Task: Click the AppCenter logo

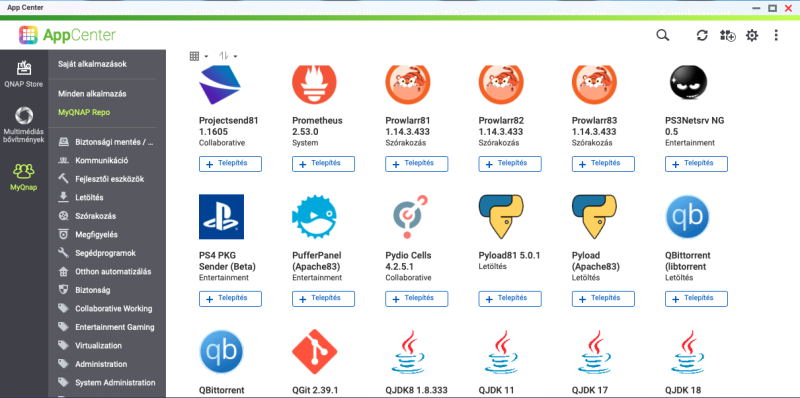Action: [67, 35]
